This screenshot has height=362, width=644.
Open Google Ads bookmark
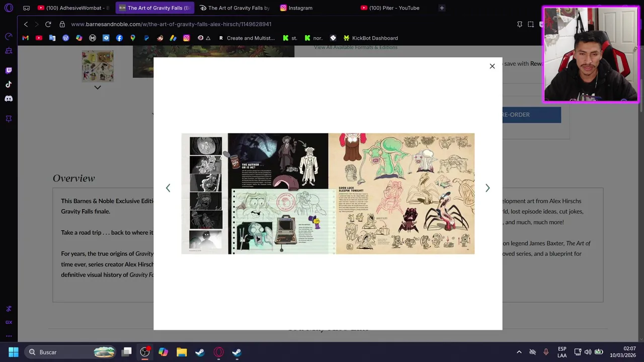pyautogui.click(x=173, y=38)
